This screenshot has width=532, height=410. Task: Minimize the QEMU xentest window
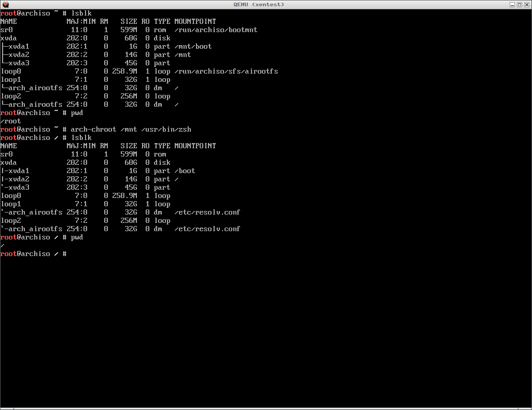512,4
